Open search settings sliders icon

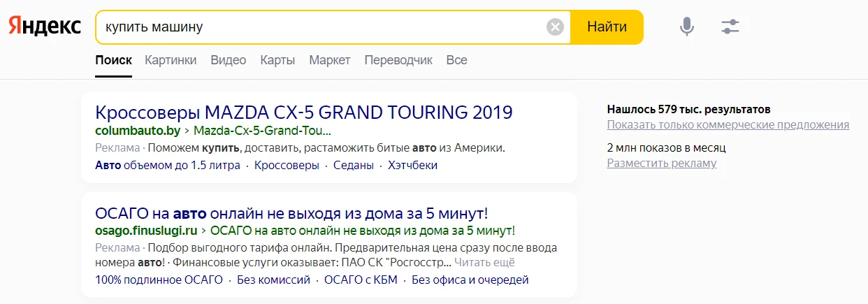click(730, 27)
